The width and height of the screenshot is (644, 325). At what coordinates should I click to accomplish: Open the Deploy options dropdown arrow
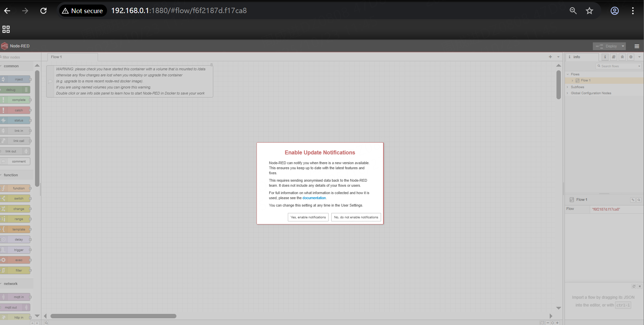(x=623, y=46)
